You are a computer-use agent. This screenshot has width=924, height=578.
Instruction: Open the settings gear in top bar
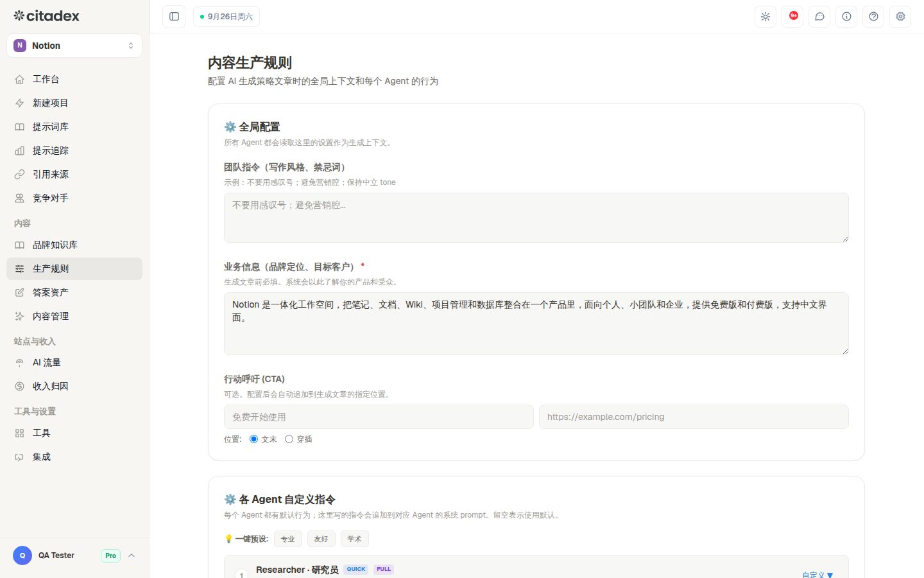pos(900,17)
